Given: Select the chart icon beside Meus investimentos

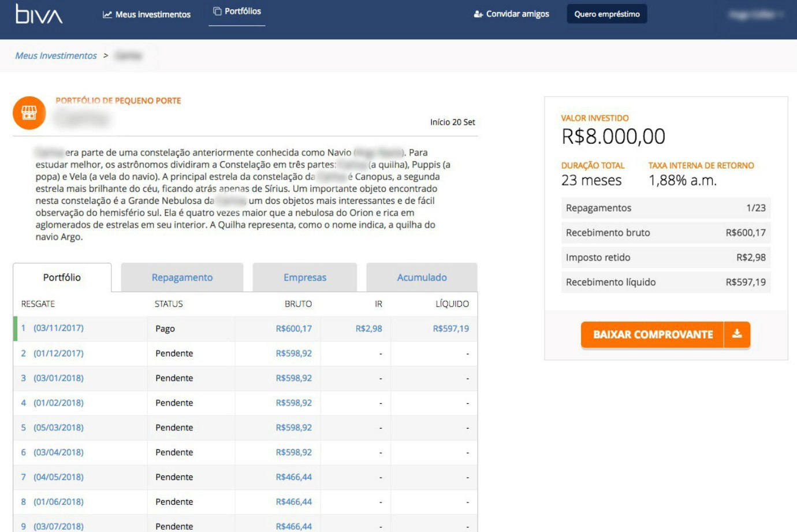Looking at the screenshot, I should click(109, 14).
